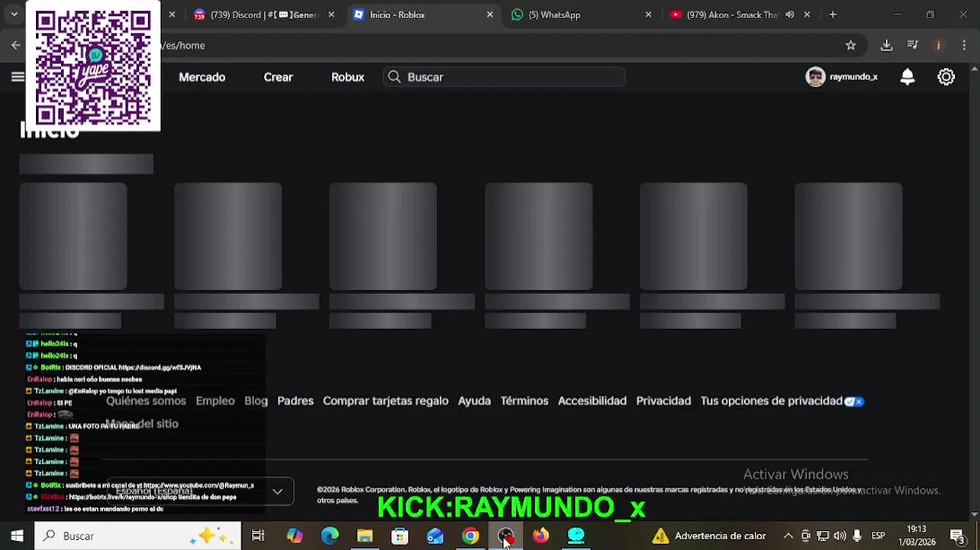Viewport: 980px width, 550px height.
Task: Click the page vertical scrollbar
Action: click(975, 290)
